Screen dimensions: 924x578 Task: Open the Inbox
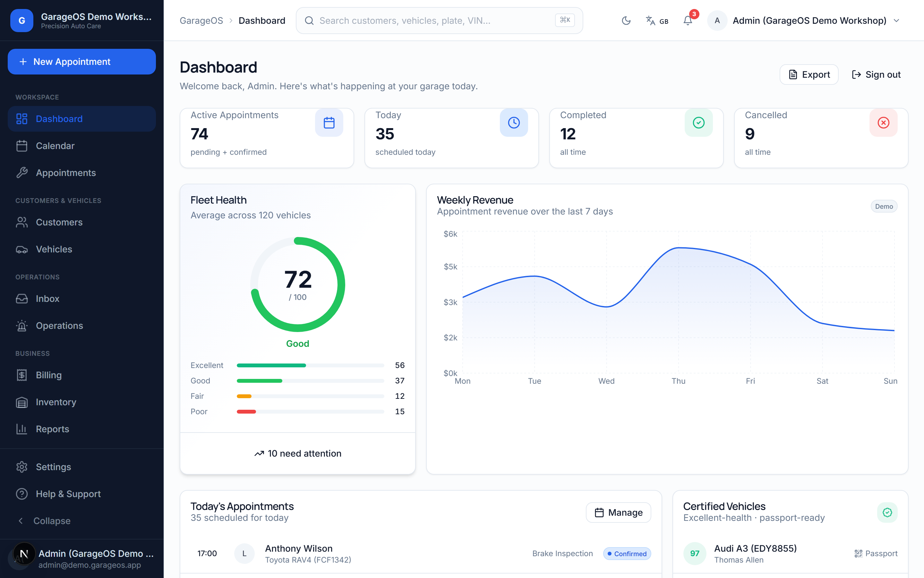[82, 299]
